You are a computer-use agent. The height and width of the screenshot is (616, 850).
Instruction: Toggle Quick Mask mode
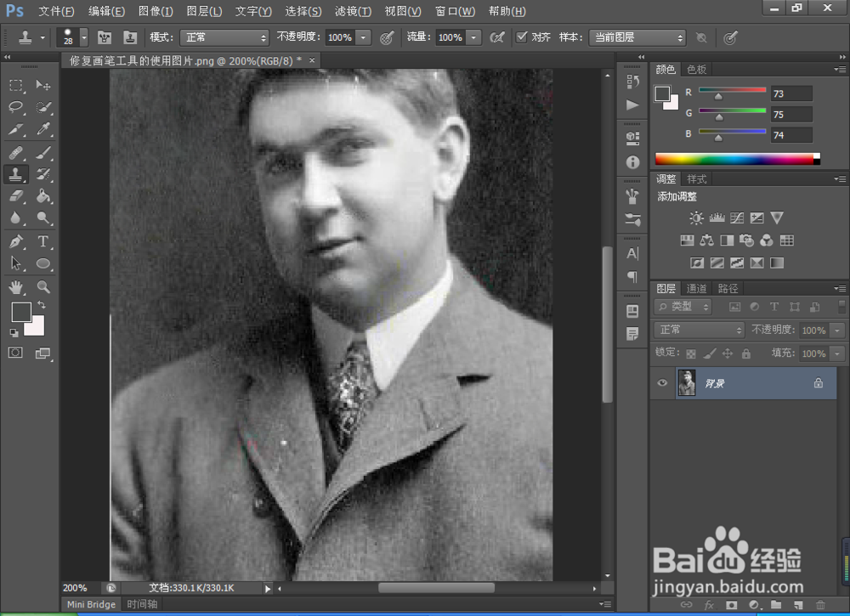point(15,353)
